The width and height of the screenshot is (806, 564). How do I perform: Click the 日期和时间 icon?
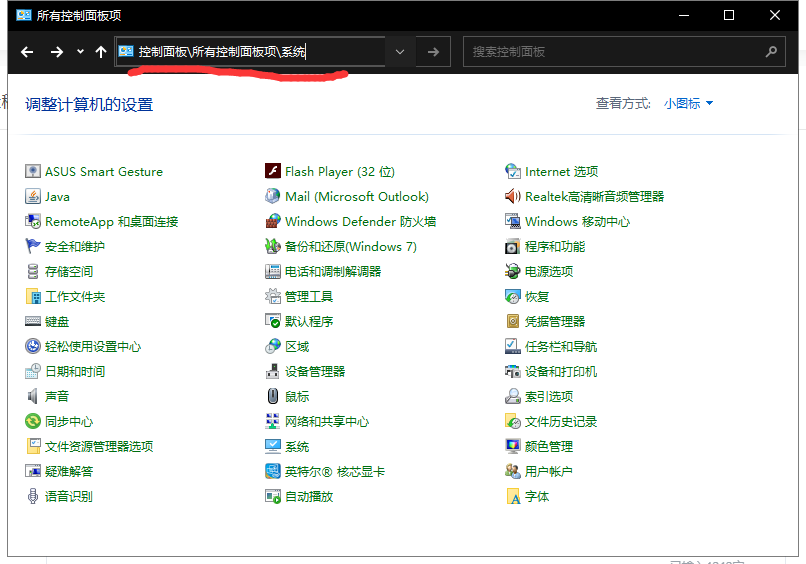[33, 371]
